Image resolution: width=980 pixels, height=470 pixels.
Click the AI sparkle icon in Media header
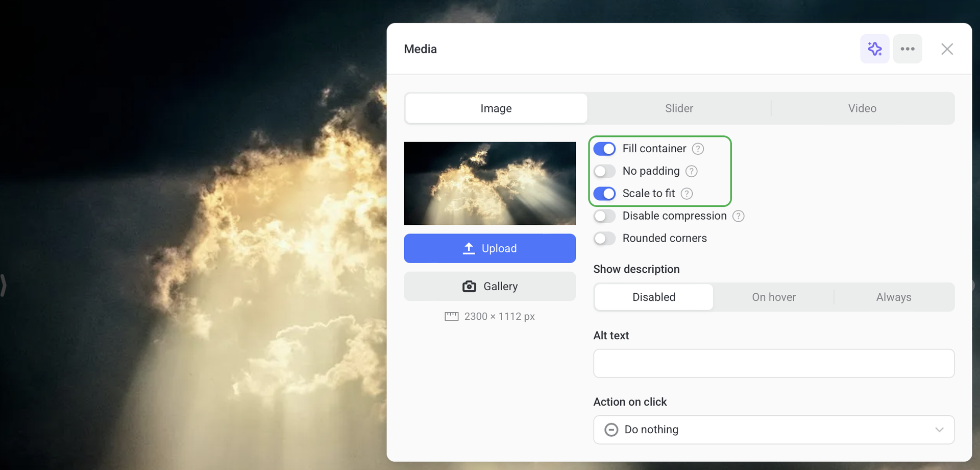point(874,49)
